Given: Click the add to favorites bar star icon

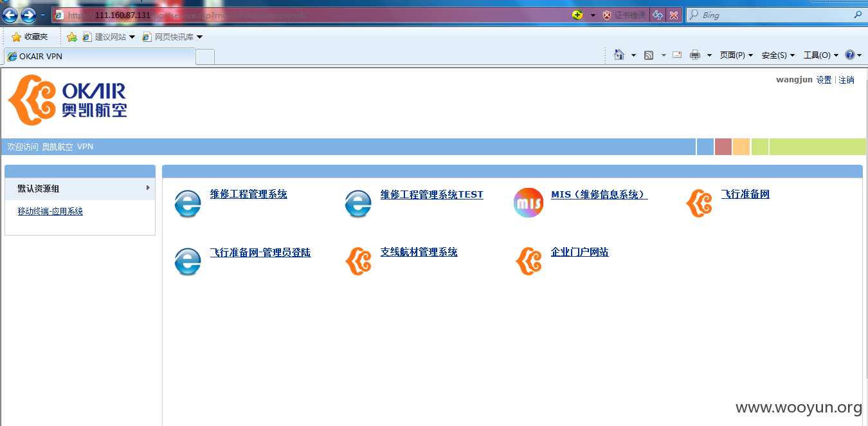Looking at the screenshot, I should (x=72, y=37).
